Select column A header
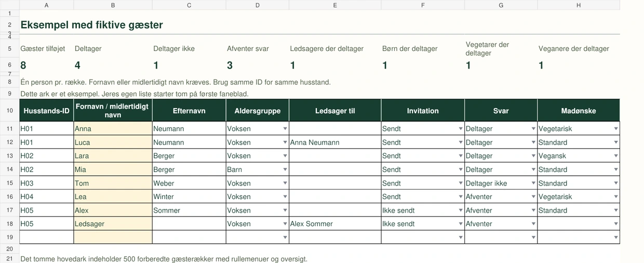The width and height of the screenshot is (644, 263). [x=47, y=5]
